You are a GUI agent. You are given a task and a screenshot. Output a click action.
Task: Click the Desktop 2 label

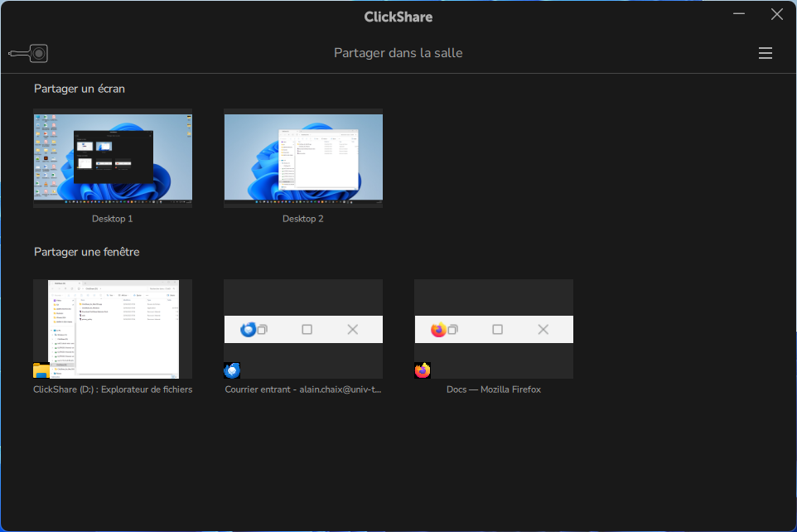click(x=302, y=218)
